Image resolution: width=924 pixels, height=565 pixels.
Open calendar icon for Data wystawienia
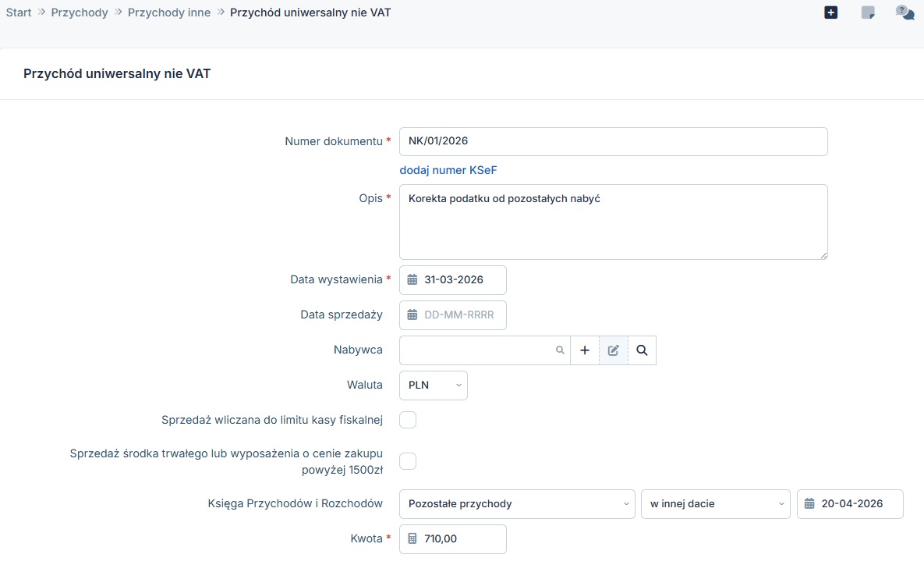[x=412, y=280]
